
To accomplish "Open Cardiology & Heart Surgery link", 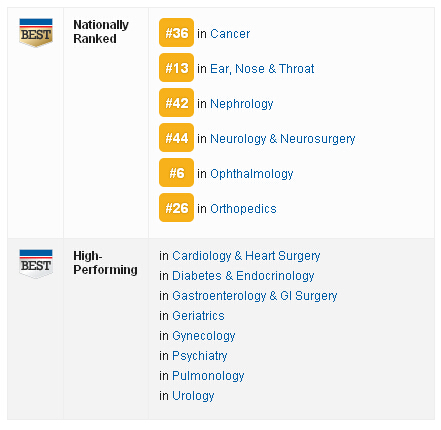I will 246,256.
